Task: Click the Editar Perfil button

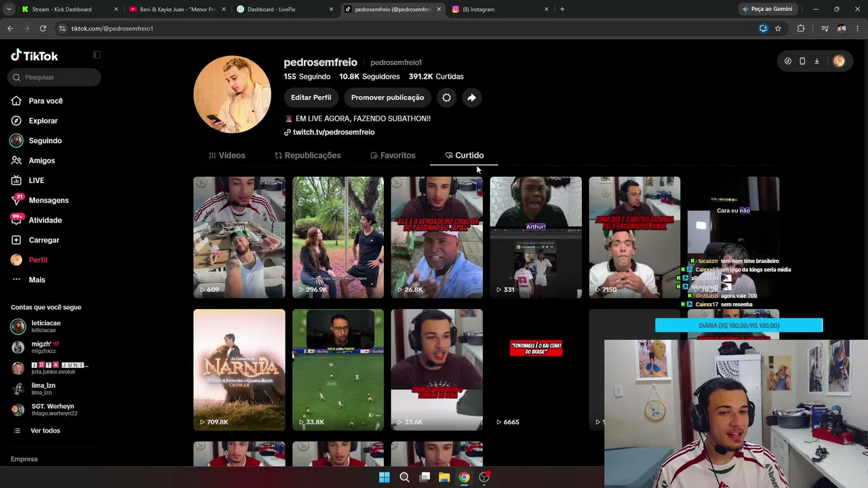Action: 311,98
